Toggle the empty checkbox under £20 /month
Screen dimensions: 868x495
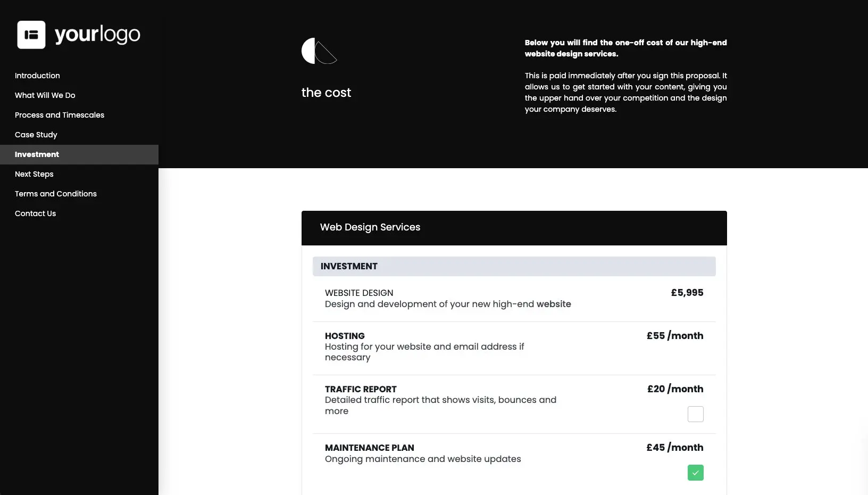695,414
